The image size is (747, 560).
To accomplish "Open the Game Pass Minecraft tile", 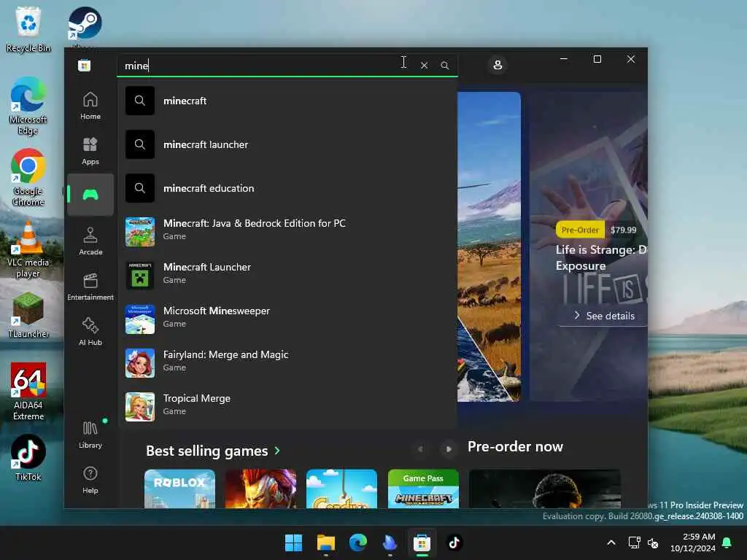I will click(423, 489).
